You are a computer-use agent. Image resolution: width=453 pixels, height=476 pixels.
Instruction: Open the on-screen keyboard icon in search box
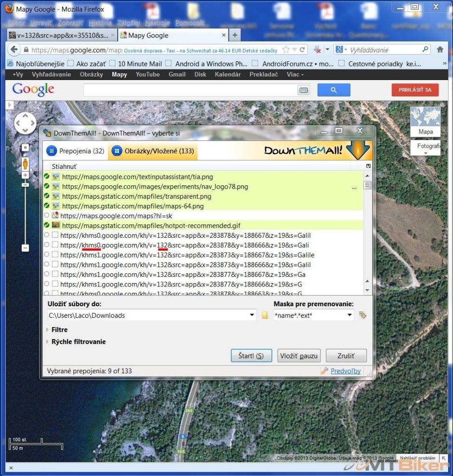click(304, 90)
